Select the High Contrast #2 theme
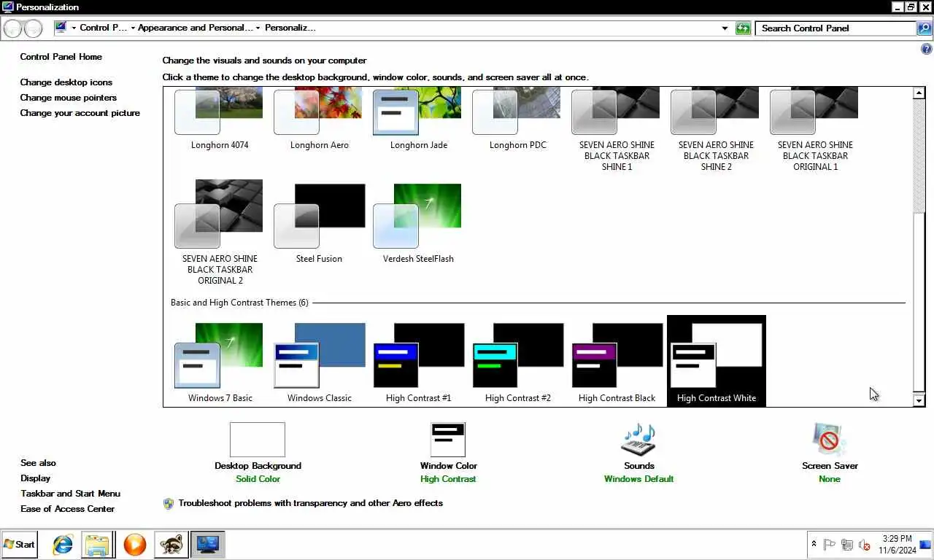Image resolution: width=934 pixels, height=560 pixels. click(x=517, y=362)
